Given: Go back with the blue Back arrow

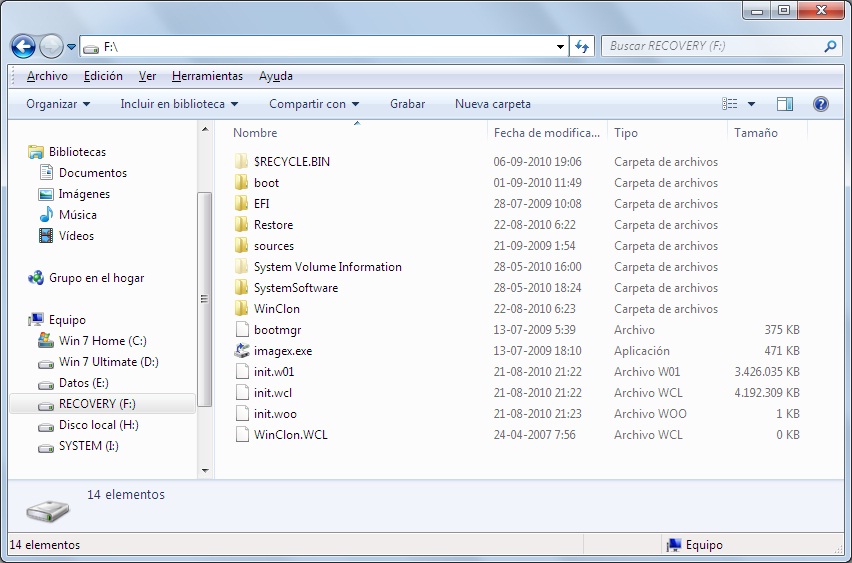Looking at the screenshot, I should pos(23,47).
